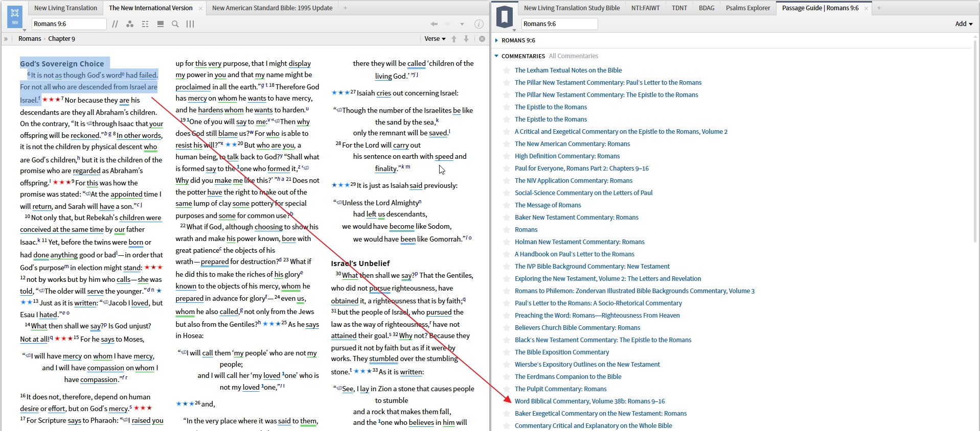Toggle the interlinear view icon in toolbar

coord(145,24)
